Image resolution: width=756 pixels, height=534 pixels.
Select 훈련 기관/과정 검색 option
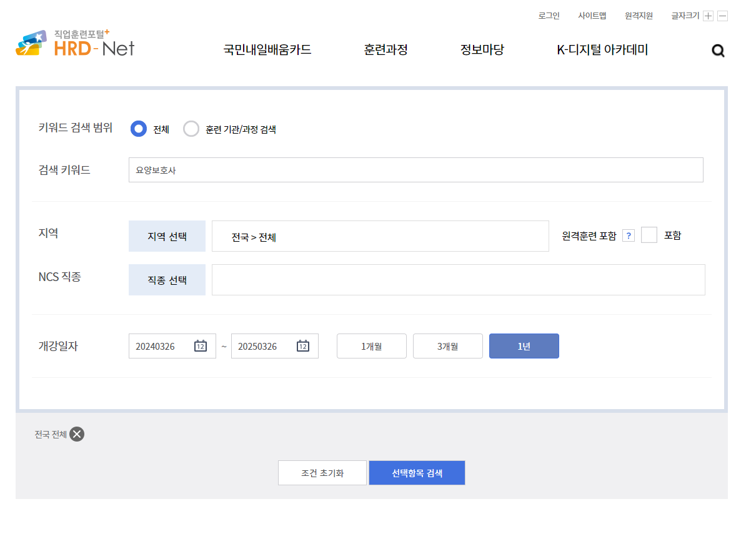(191, 129)
